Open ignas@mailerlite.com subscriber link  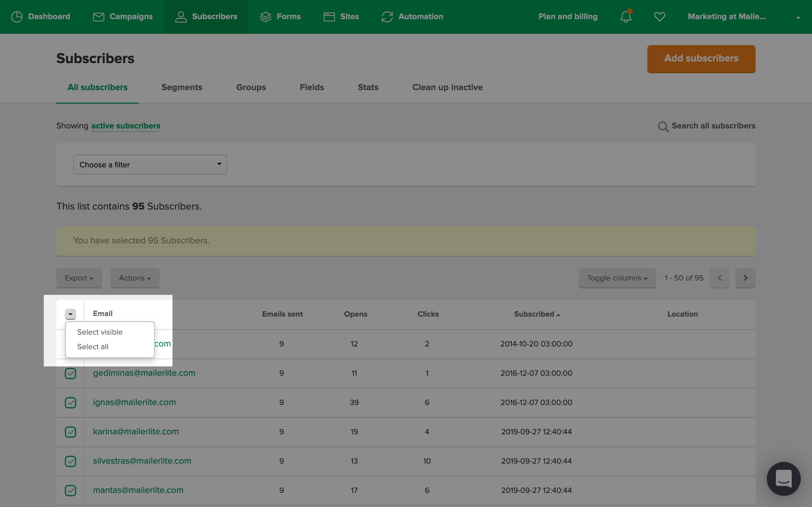[x=134, y=403]
